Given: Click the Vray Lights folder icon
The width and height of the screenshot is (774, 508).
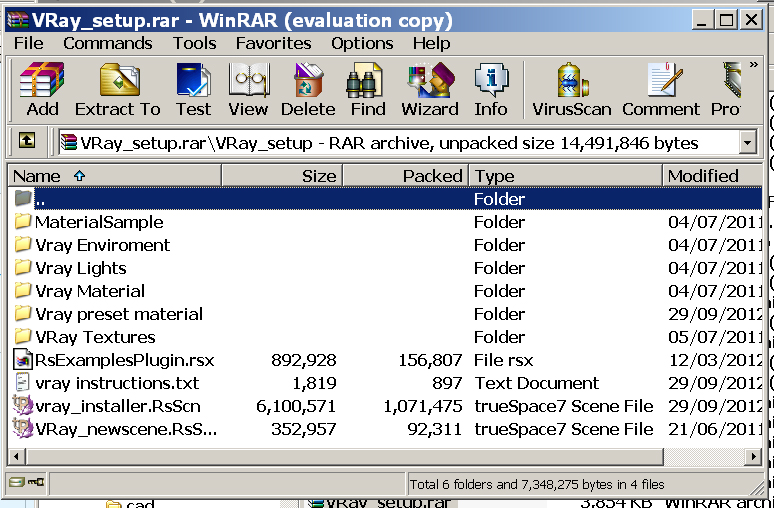Looking at the screenshot, I should [23, 268].
